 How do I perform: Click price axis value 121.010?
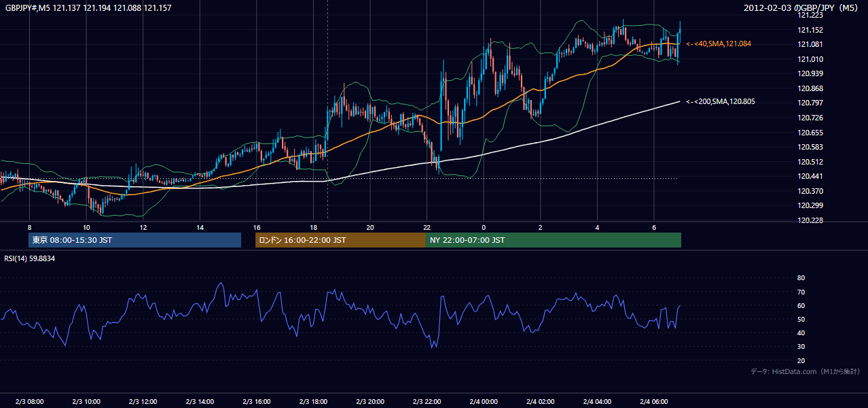pyautogui.click(x=810, y=59)
